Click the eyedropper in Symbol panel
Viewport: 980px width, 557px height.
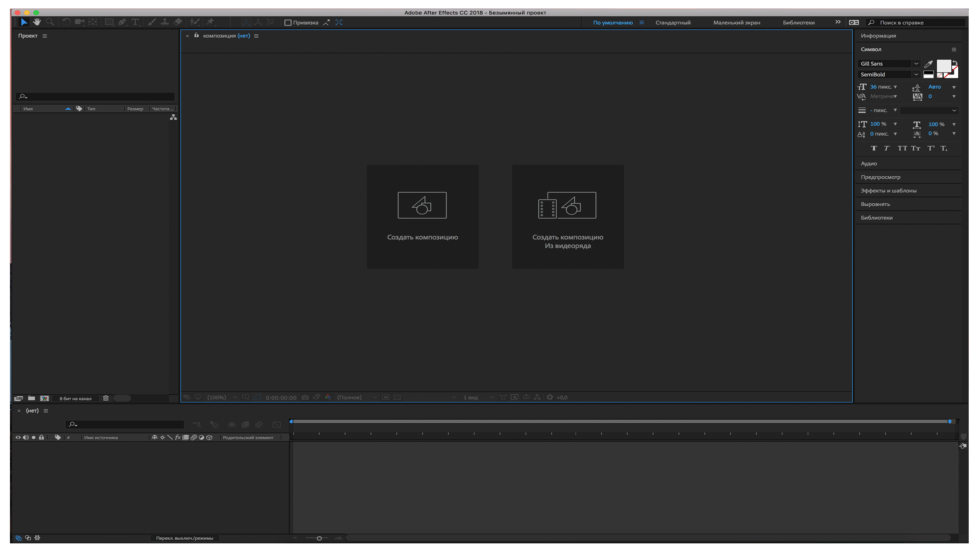tap(928, 64)
